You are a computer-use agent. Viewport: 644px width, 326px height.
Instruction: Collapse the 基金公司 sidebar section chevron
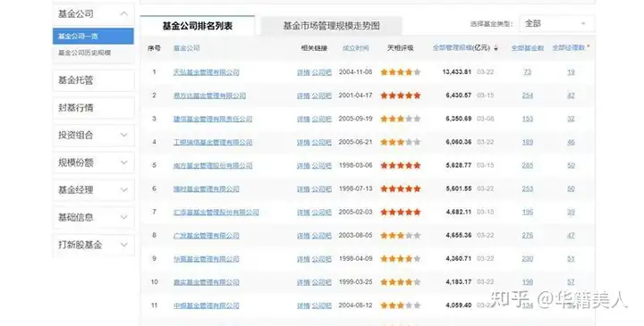point(123,13)
